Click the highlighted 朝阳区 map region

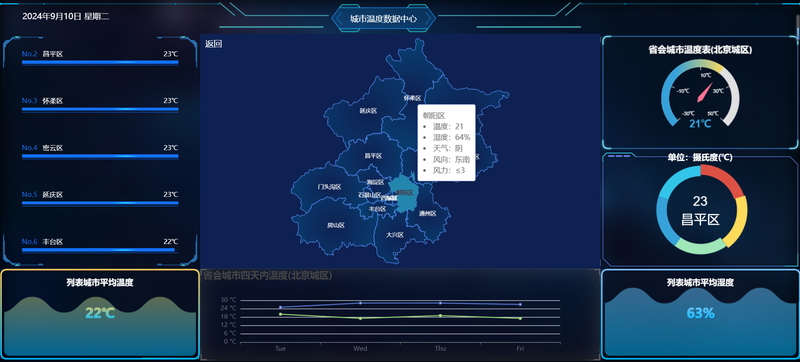click(406, 194)
